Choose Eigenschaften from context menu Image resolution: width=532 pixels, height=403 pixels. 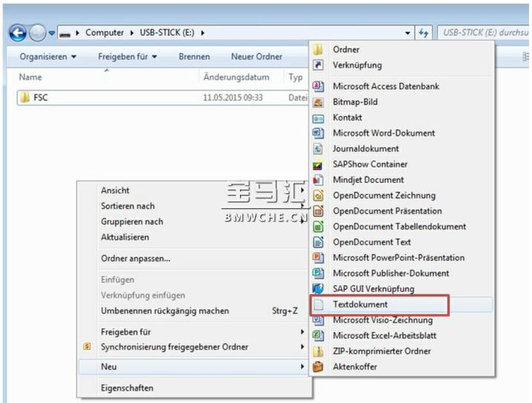(x=194, y=387)
